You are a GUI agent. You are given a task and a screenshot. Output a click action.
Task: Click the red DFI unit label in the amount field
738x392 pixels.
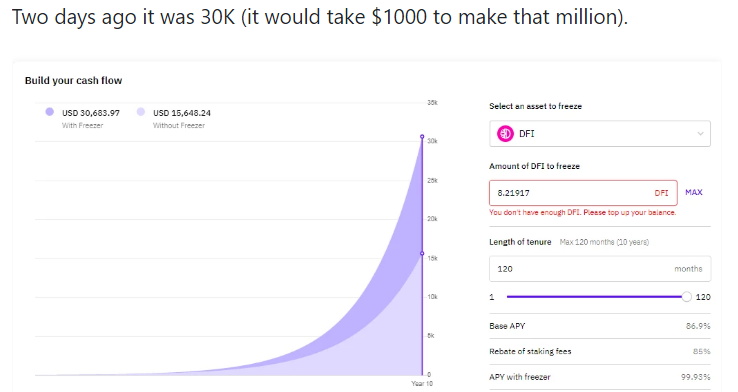pyautogui.click(x=661, y=193)
